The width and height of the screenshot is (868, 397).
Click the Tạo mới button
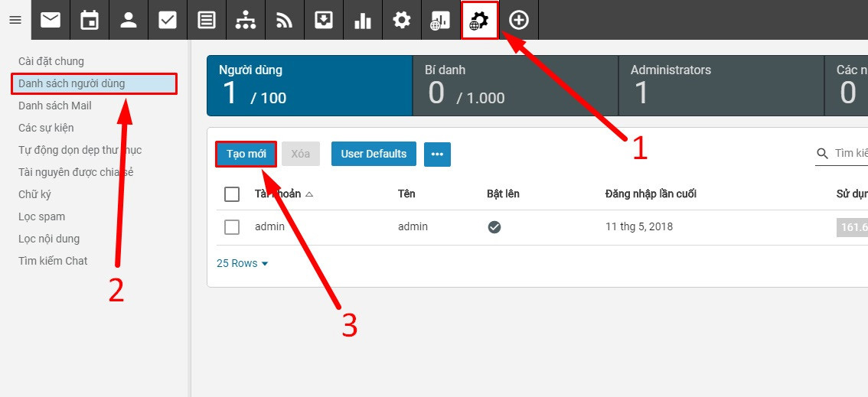246,154
